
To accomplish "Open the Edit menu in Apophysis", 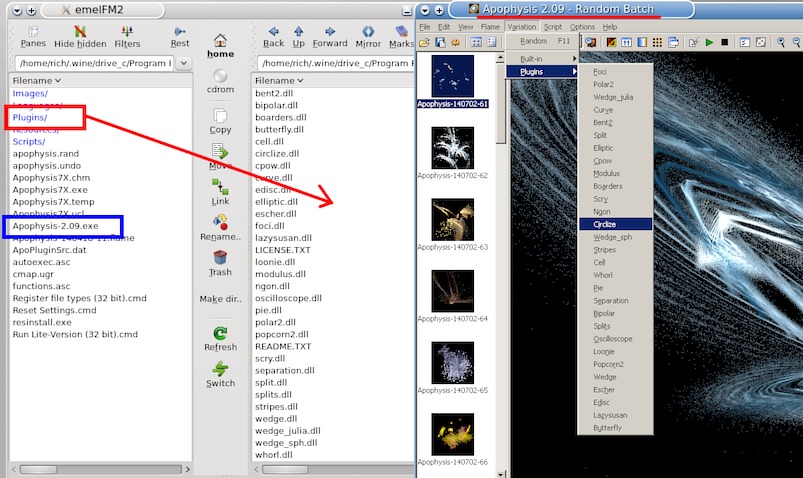I will [x=444, y=27].
